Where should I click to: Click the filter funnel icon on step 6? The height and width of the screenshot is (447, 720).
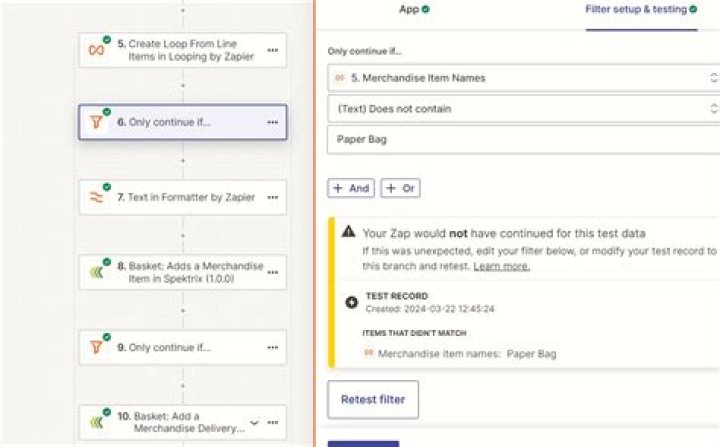96,122
